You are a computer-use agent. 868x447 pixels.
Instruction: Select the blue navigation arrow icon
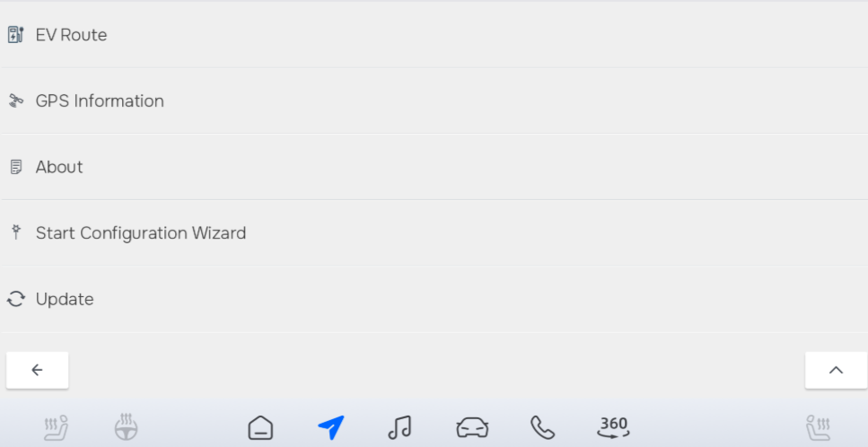(331, 427)
